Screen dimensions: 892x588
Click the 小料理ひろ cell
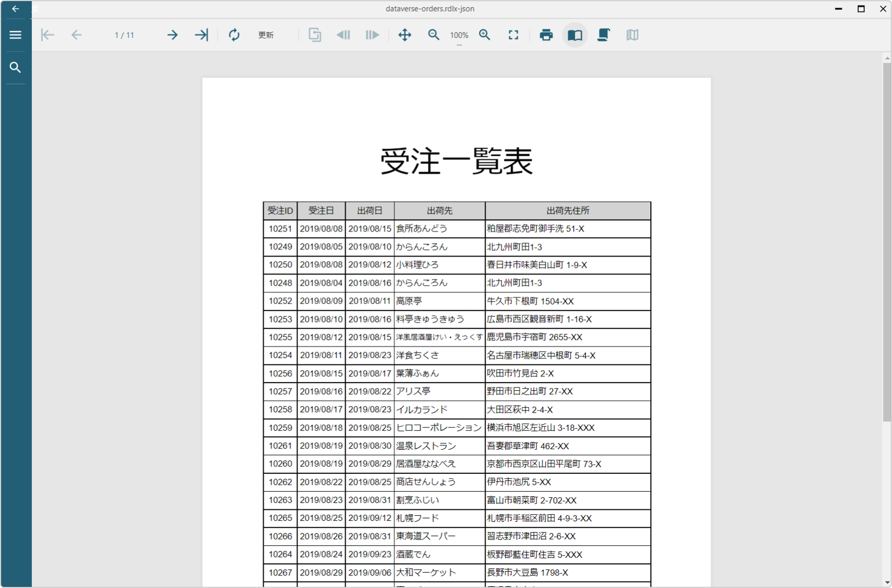coord(440,265)
